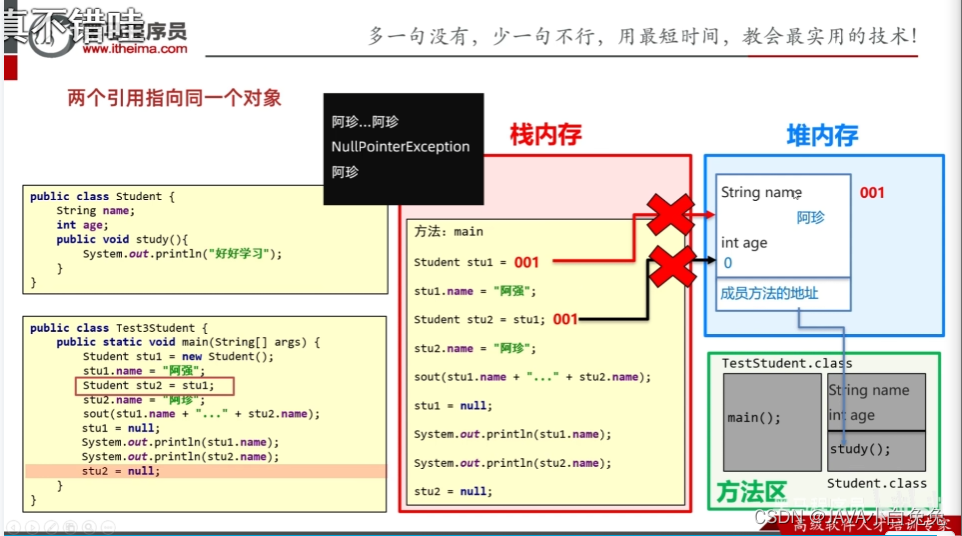The image size is (962, 536).
Task: Click stu1.name = "阿强"; in the main stack frame
Action: tap(475, 291)
